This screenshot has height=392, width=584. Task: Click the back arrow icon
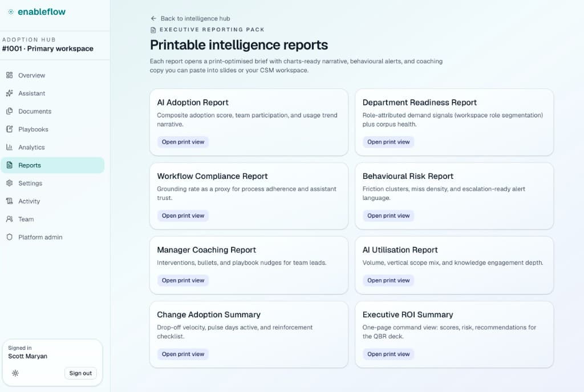(153, 18)
